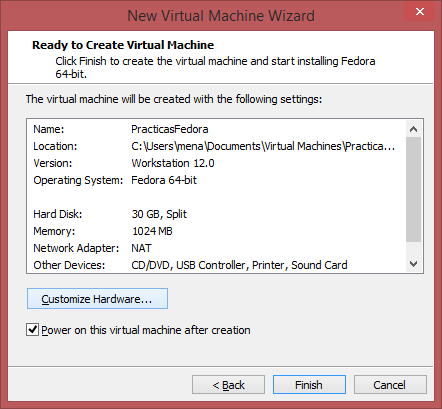Go Back to previous wizard step
Image resolution: width=442 pixels, height=409 pixels.
point(228,385)
